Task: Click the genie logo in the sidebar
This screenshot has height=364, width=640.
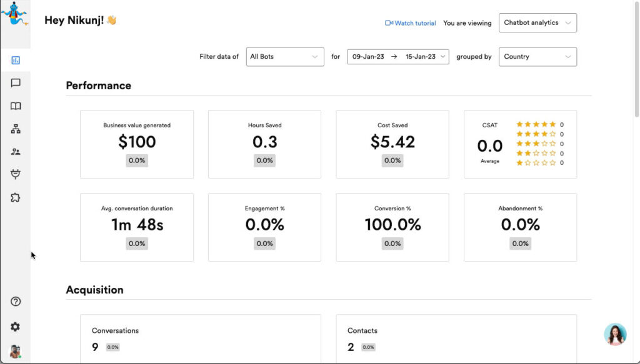Action: pyautogui.click(x=14, y=14)
